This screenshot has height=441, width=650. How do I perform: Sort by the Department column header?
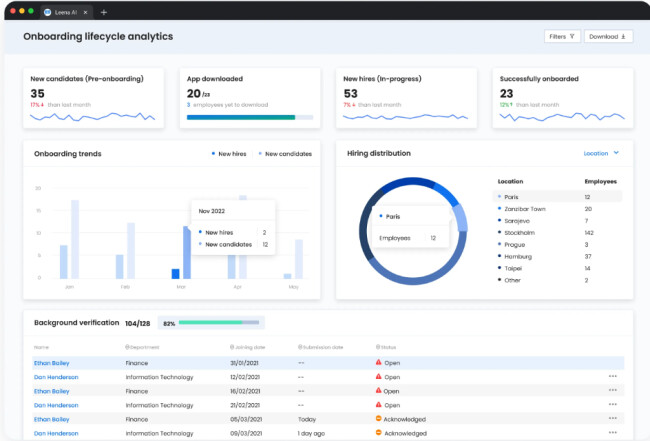(143, 347)
